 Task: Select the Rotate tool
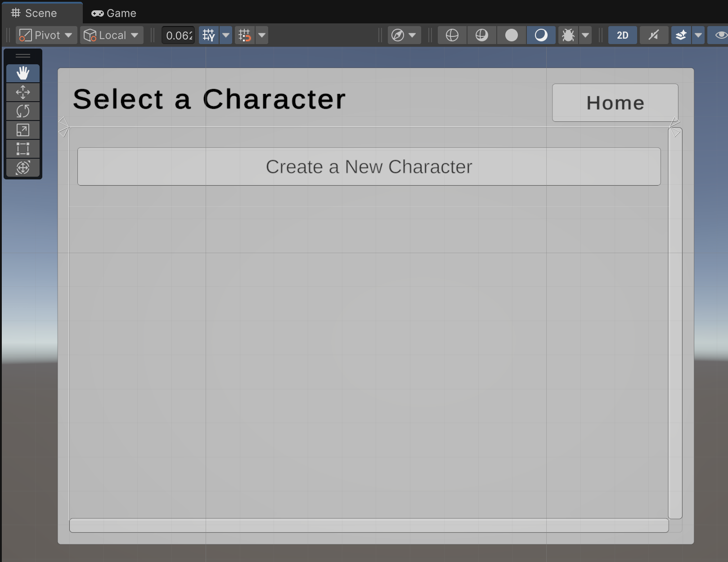[23, 111]
